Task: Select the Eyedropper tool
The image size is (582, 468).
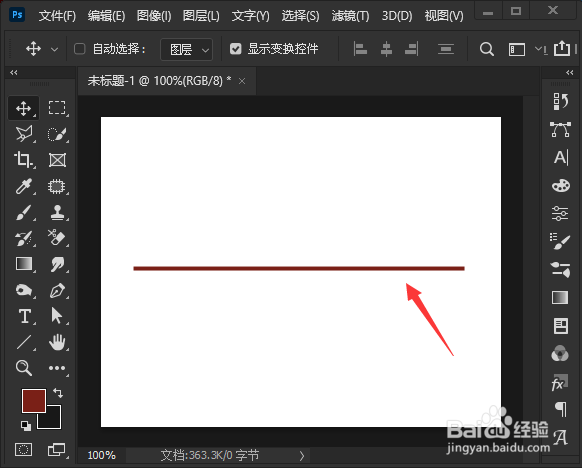Action: point(23,186)
